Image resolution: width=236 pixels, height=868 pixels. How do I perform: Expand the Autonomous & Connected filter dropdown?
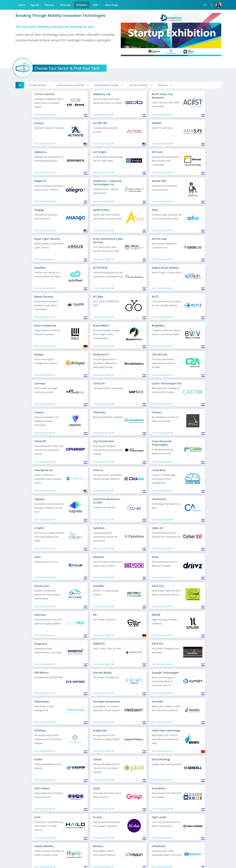pyautogui.click(x=73, y=85)
